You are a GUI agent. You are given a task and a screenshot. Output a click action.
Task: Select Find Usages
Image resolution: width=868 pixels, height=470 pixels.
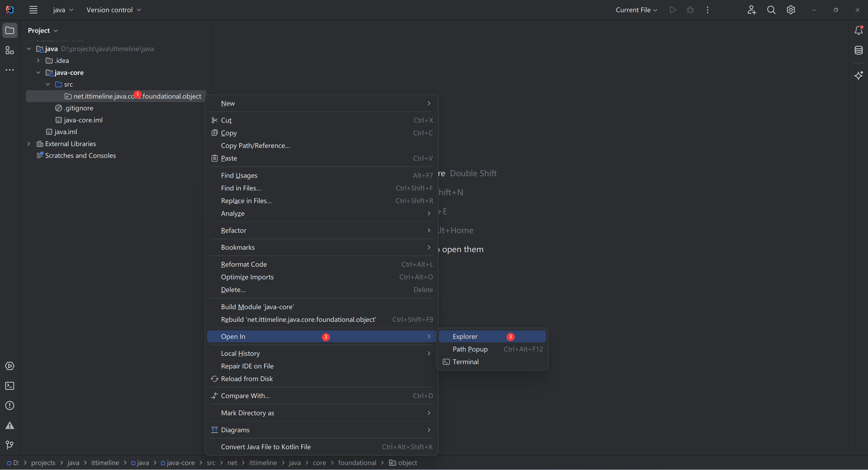(321, 175)
